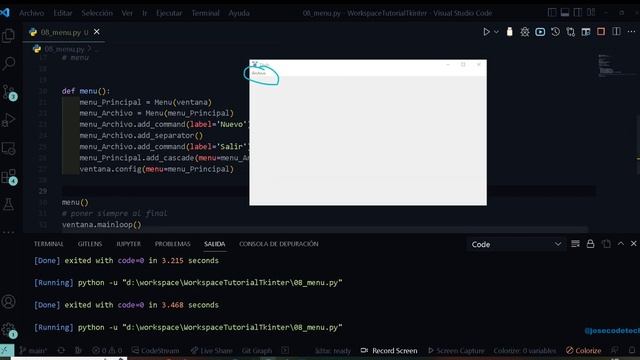Screen dimensions: 640x360
Task: Click the white bottle icon in editor toolbar
Action: coord(509,32)
